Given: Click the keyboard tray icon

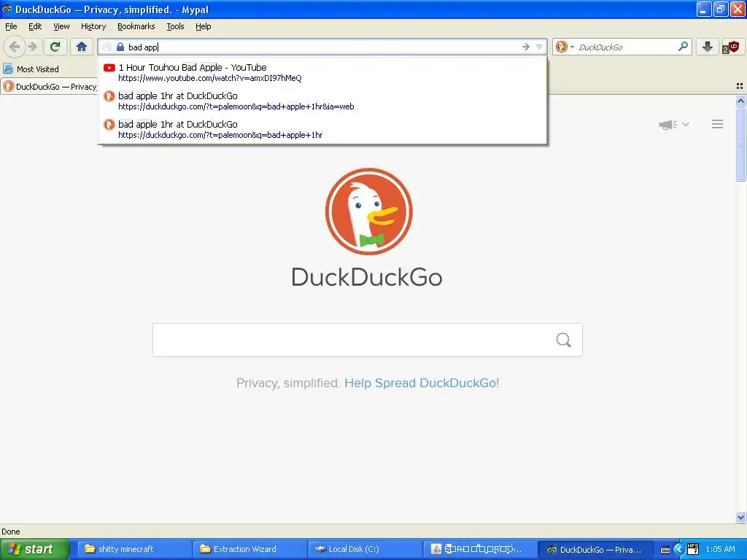Looking at the screenshot, I should point(665,550).
